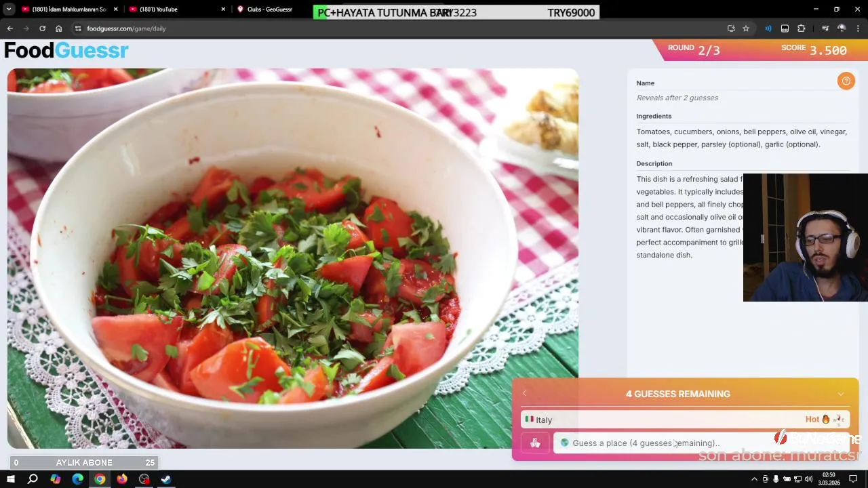Click the '4 GUESSES REMAINING' header
Viewport: 868px width, 488px height.
pos(678,394)
